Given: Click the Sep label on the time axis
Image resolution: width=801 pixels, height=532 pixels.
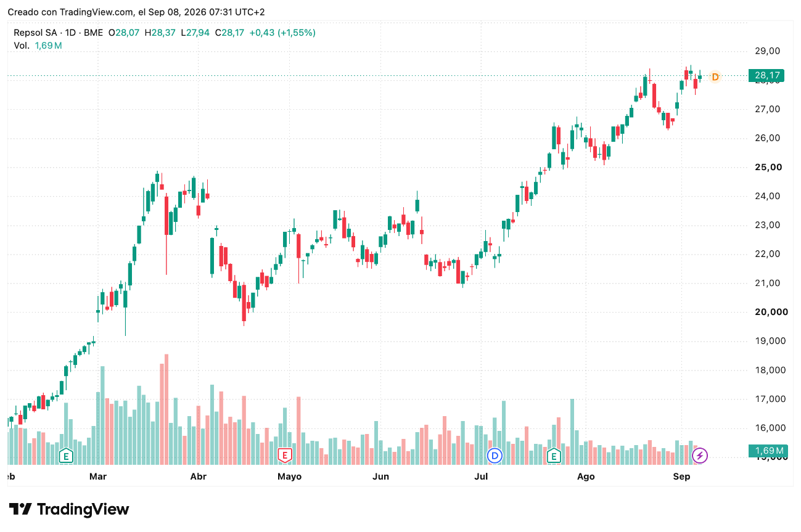Looking at the screenshot, I should click(x=681, y=477).
